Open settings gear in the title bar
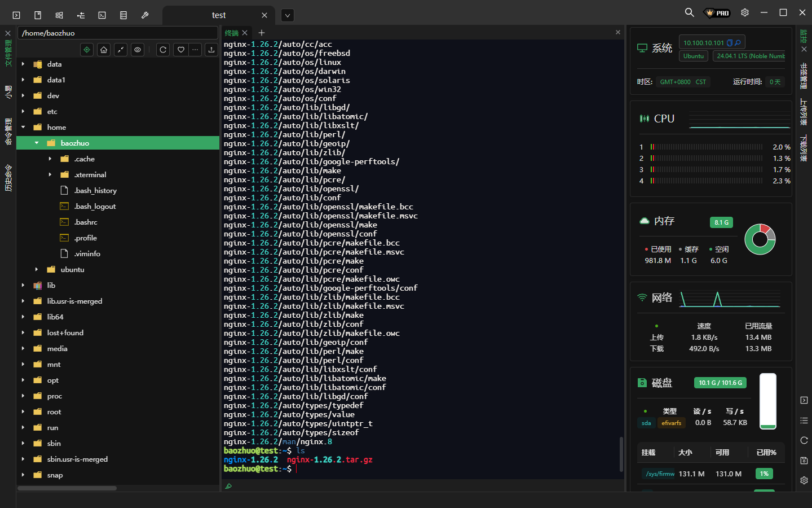The width and height of the screenshot is (812, 508). pos(745,12)
